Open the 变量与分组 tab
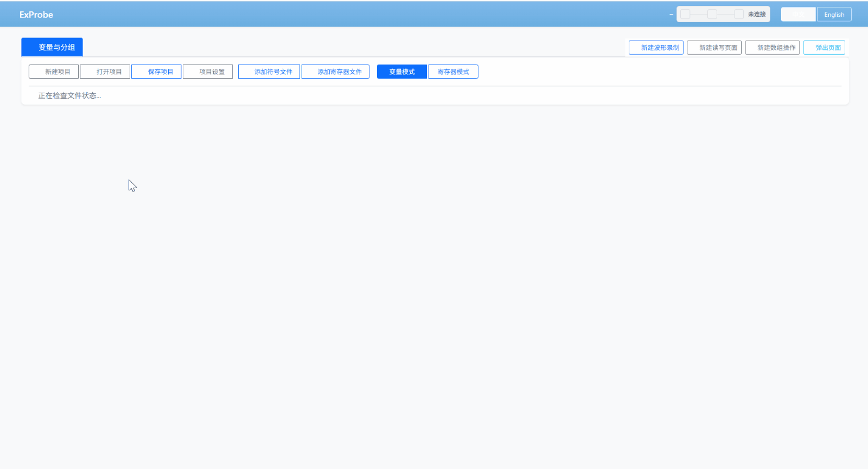868x469 pixels. 52,47
